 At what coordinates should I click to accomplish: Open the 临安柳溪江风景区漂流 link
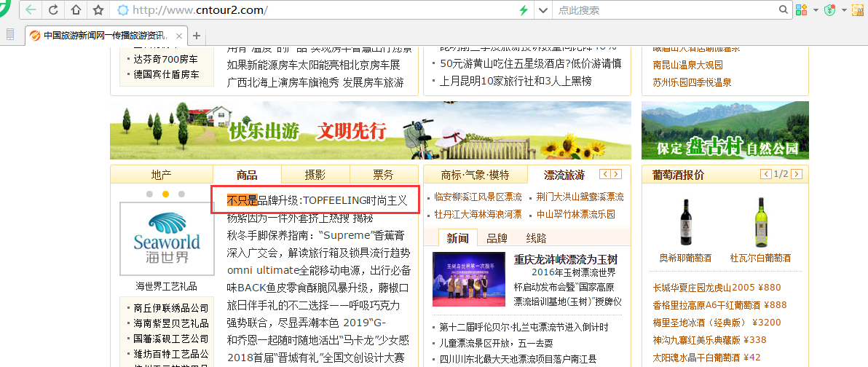click(478, 197)
